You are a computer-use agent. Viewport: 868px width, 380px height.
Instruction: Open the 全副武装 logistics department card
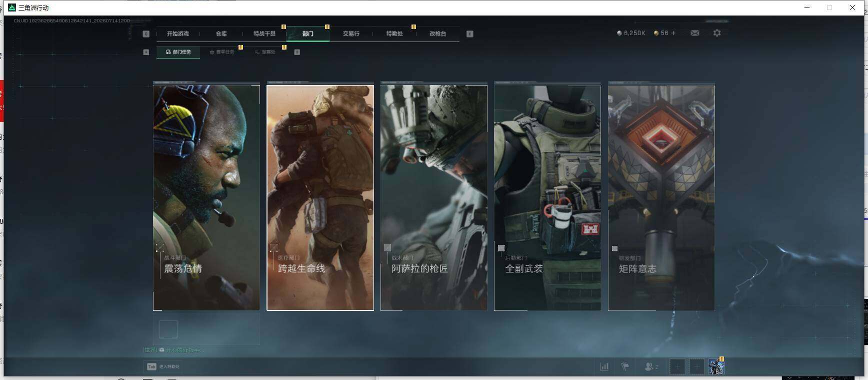point(547,198)
